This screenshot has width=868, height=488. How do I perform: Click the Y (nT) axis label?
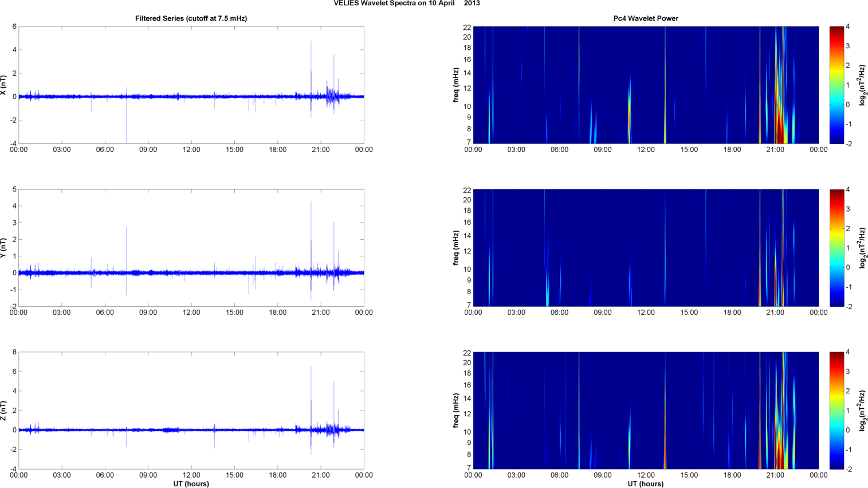click(3, 248)
